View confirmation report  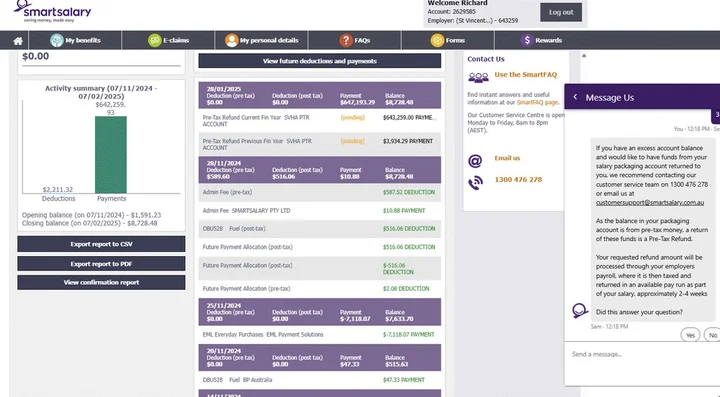click(x=101, y=282)
